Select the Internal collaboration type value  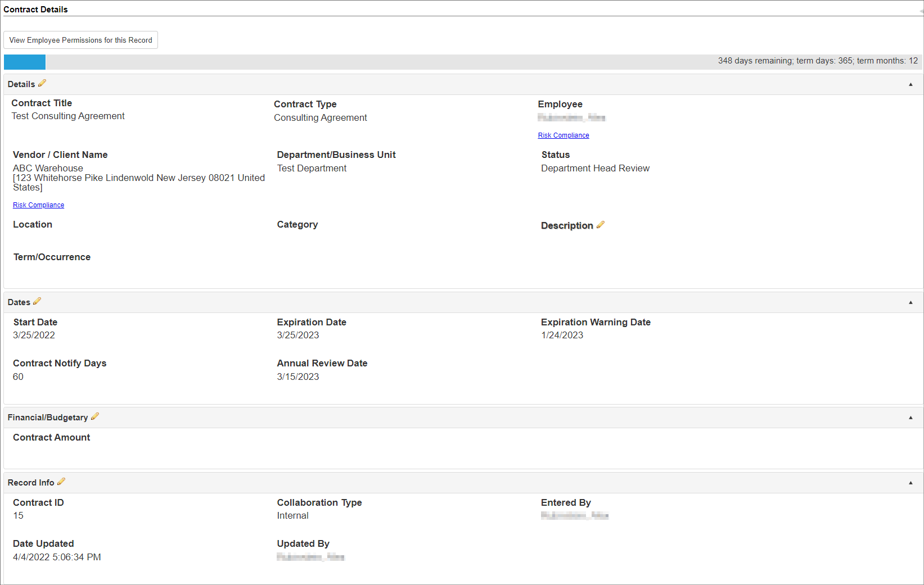click(293, 515)
